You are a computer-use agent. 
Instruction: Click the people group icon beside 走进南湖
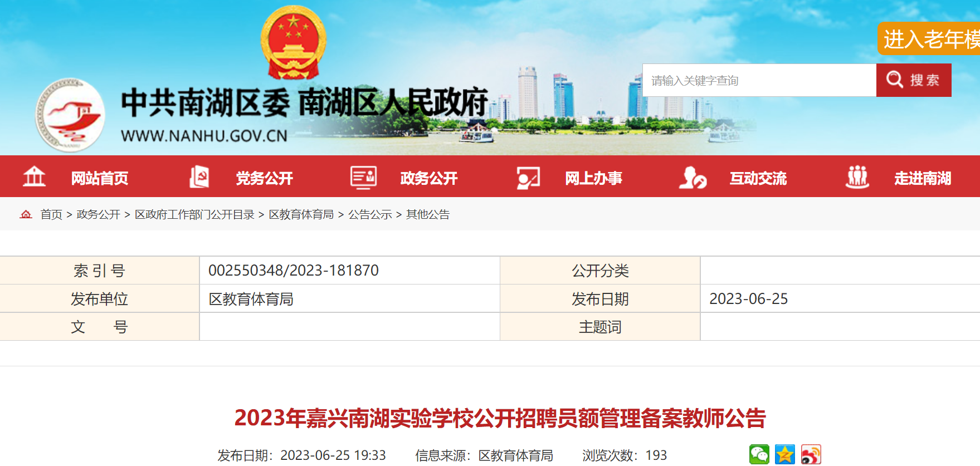pos(857,177)
